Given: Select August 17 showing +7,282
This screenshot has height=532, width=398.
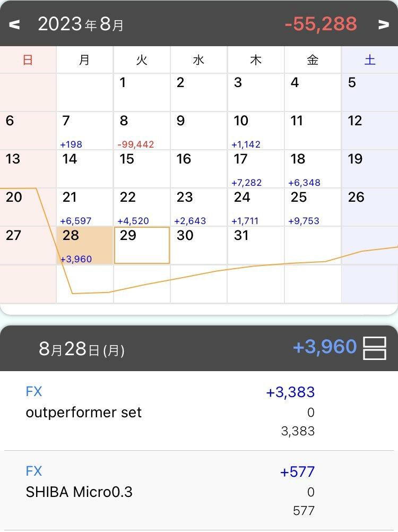Looking at the screenshot, I should [256, 169].
